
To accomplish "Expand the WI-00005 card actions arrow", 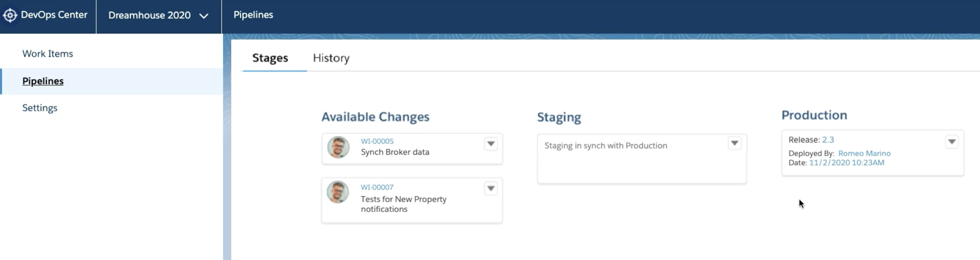I will 491,144.
